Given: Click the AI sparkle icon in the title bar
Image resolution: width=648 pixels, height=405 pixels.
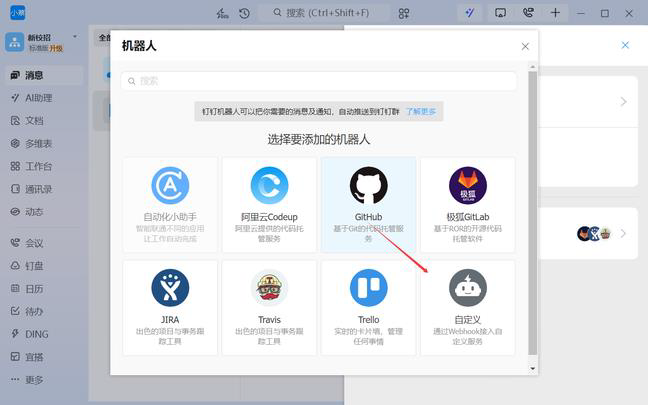Looking at the screenshot, I should click(x=470, y=13).
